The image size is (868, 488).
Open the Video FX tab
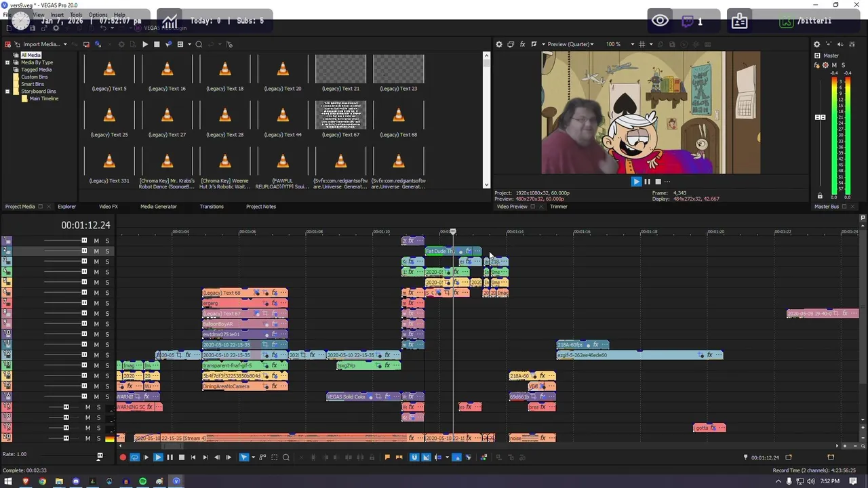coord(108,207)
